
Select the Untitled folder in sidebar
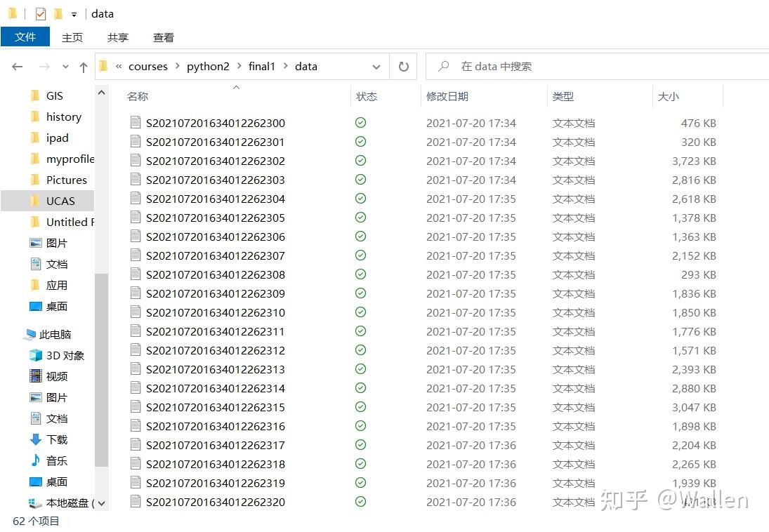[x=70, y=222]
